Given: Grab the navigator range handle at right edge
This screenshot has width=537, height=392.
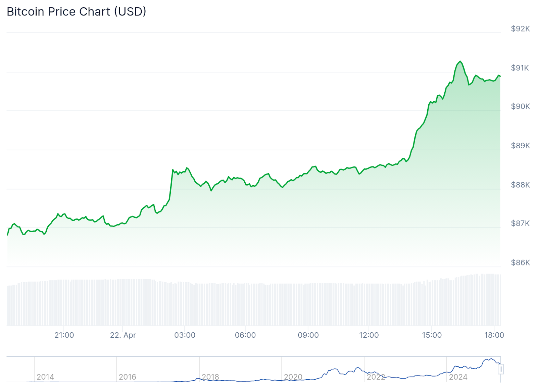Looking at the screenshot, I should (x=500, y=369).
